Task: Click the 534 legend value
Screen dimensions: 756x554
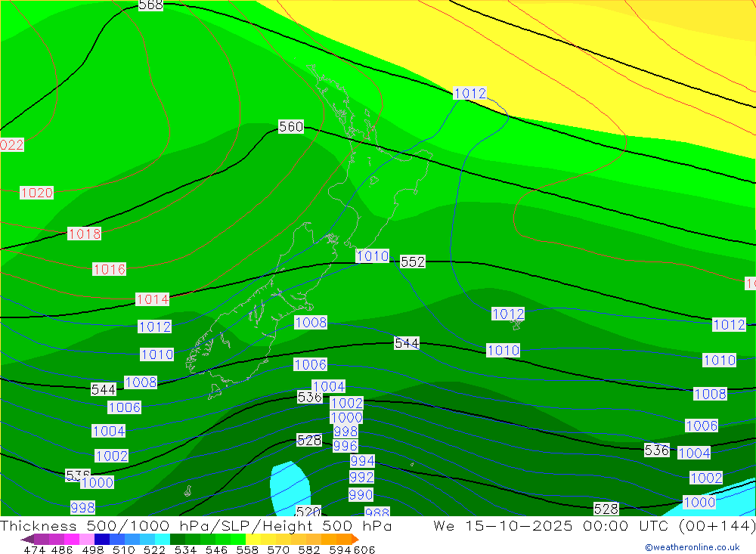Action: coord(186,549)
